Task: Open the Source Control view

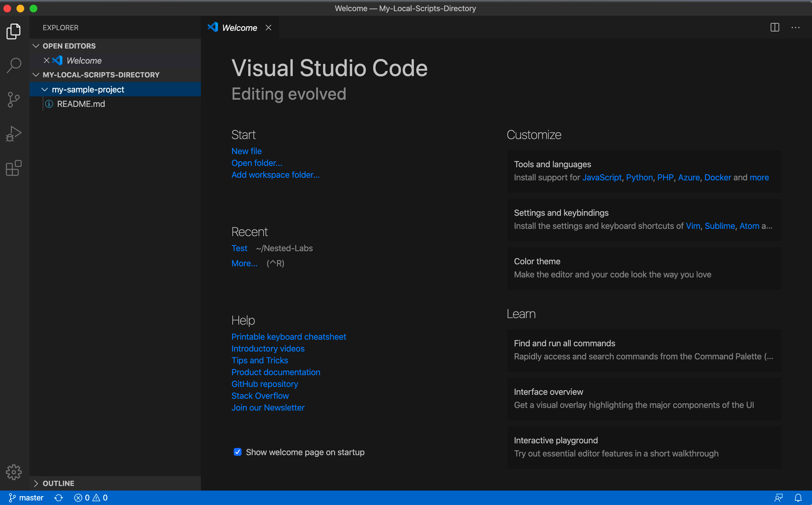Action: 14,100
